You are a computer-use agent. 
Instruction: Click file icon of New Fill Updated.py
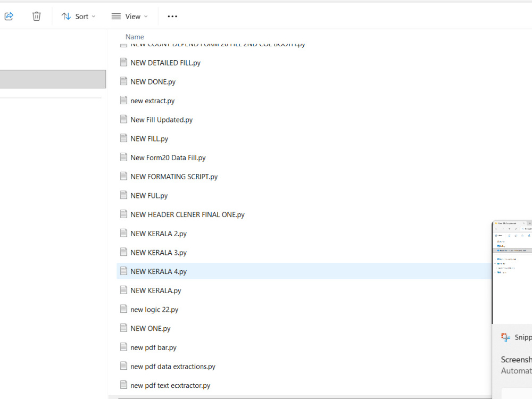pyautogui.click(x=123, y=119)
